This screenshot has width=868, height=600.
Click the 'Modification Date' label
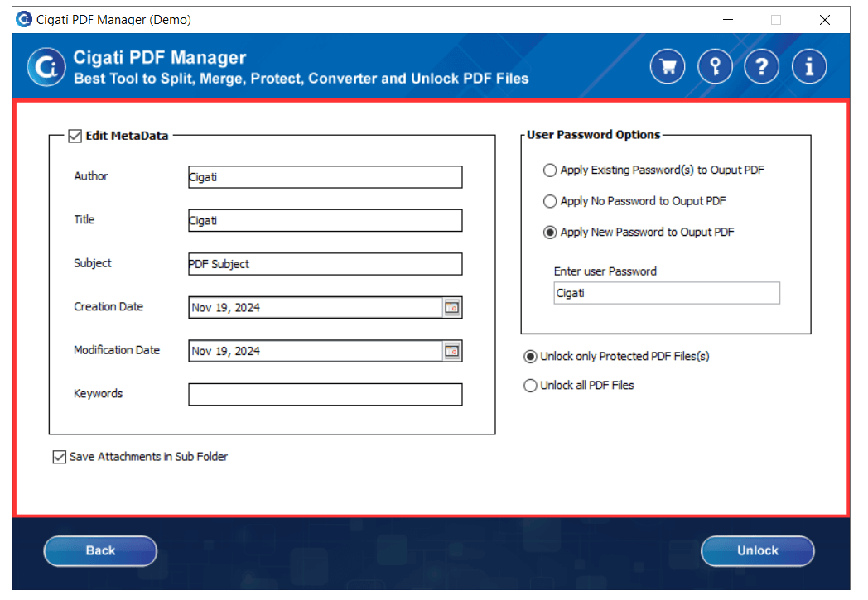click(117, 350)
